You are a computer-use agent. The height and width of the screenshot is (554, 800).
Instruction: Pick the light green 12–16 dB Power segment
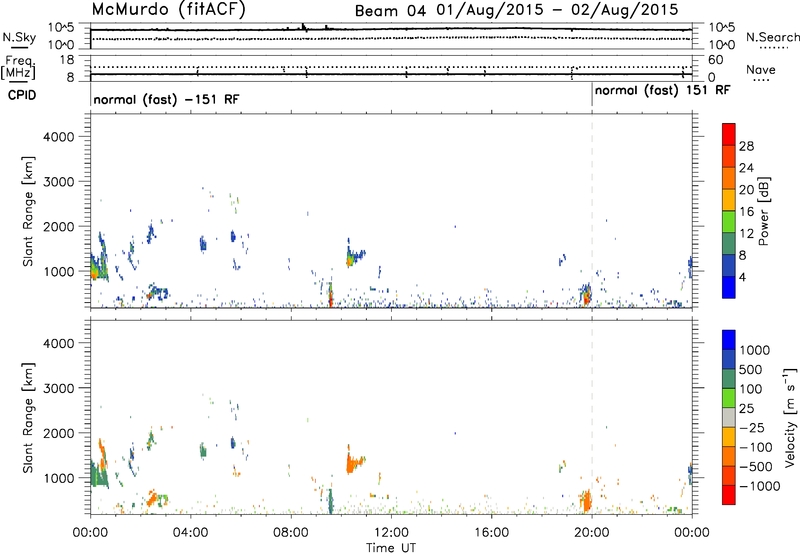pos(729,222)
